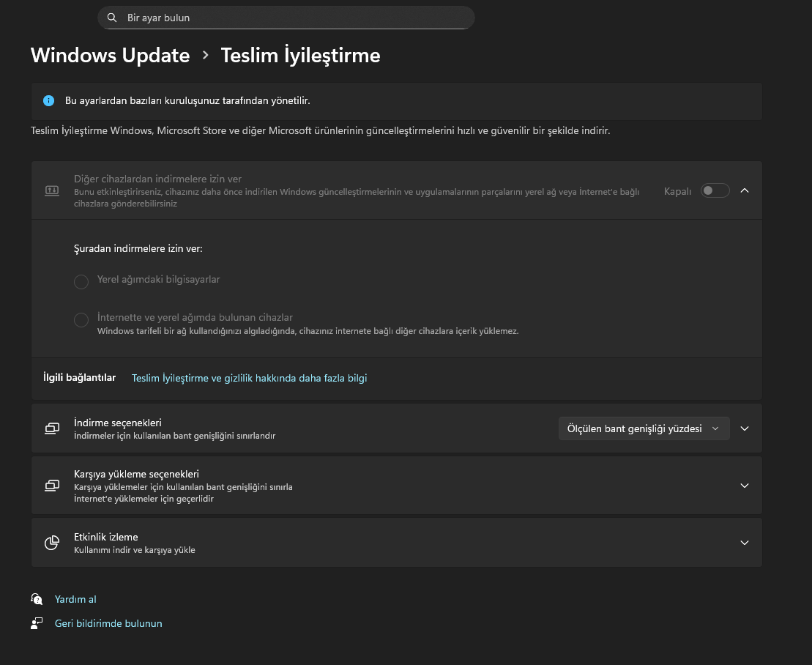Click the Diğer cihazlardan indirmelere icon
Viewport: 812px width, 665px height.
[52, 190]
